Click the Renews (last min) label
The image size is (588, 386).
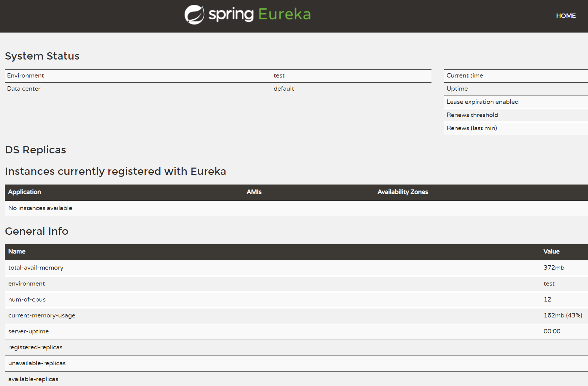tap(472, 128)
